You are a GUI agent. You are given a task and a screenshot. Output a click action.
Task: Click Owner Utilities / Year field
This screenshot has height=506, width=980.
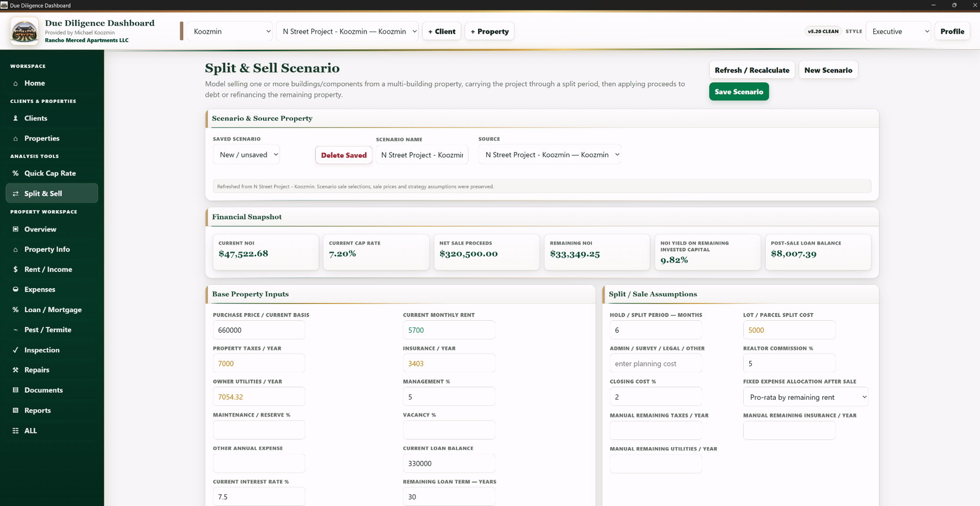click(x=259, y=397)
